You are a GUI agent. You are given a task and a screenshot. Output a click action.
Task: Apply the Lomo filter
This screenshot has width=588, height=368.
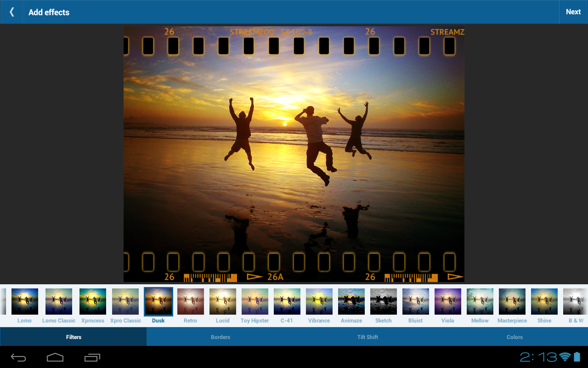24,301
